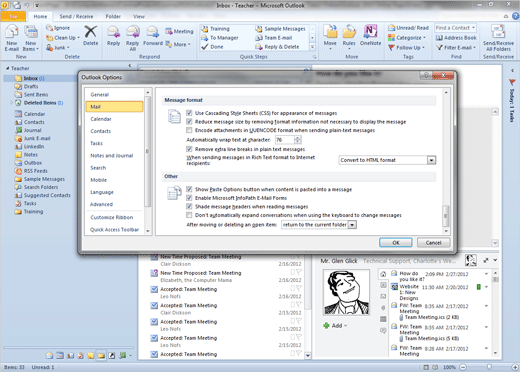The image size is (520, 372).
Task: Click the zoom slider in status bar
Action: [489, 367]
